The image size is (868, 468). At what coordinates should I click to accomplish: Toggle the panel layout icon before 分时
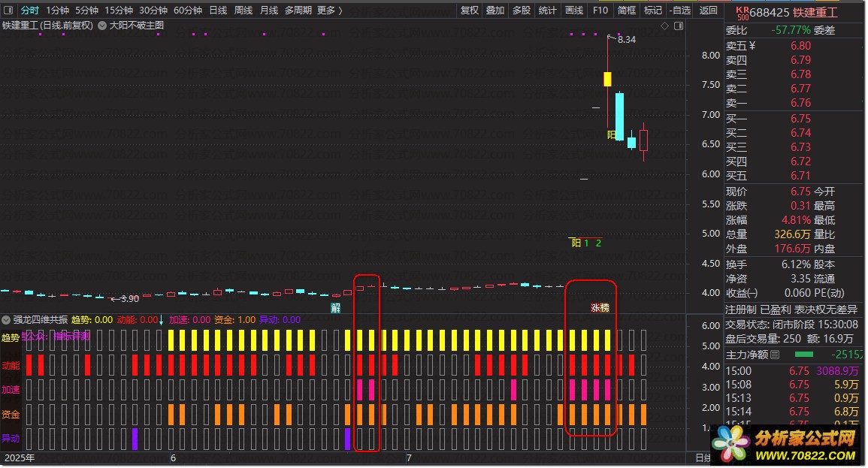8,10
